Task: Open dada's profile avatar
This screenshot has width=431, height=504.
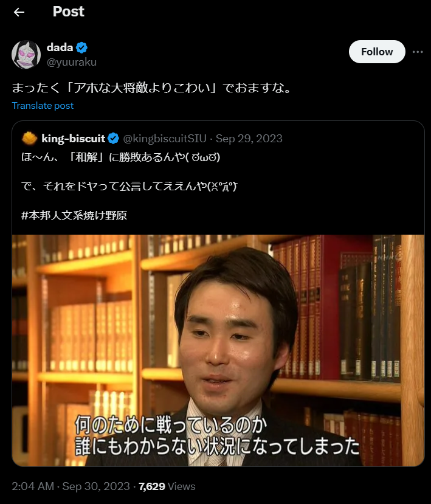Action: click(x=26, y=54)
